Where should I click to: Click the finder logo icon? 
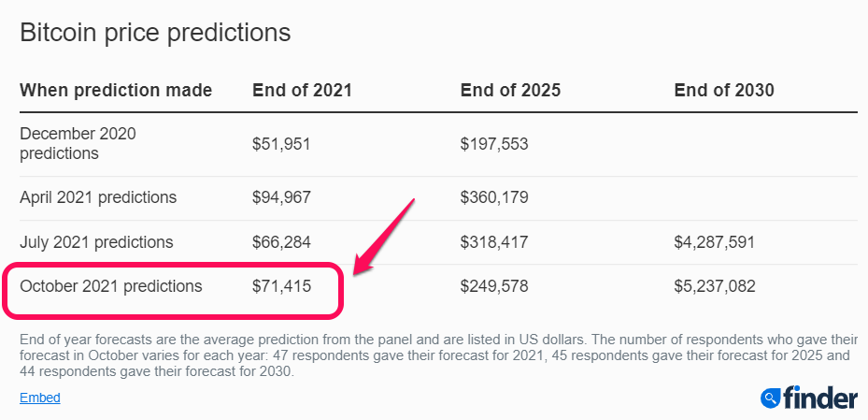click(x=772, y=398)
